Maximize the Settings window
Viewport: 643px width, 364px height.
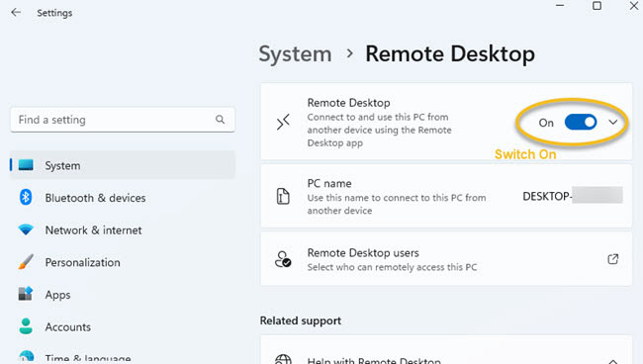click(597, 6)
